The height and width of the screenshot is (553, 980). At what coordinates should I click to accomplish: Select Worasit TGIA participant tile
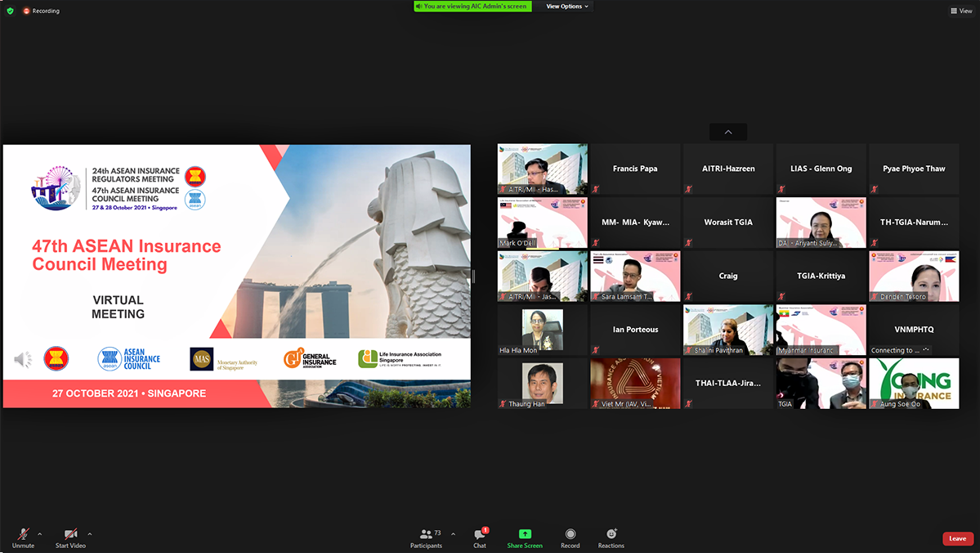(728, 223)
